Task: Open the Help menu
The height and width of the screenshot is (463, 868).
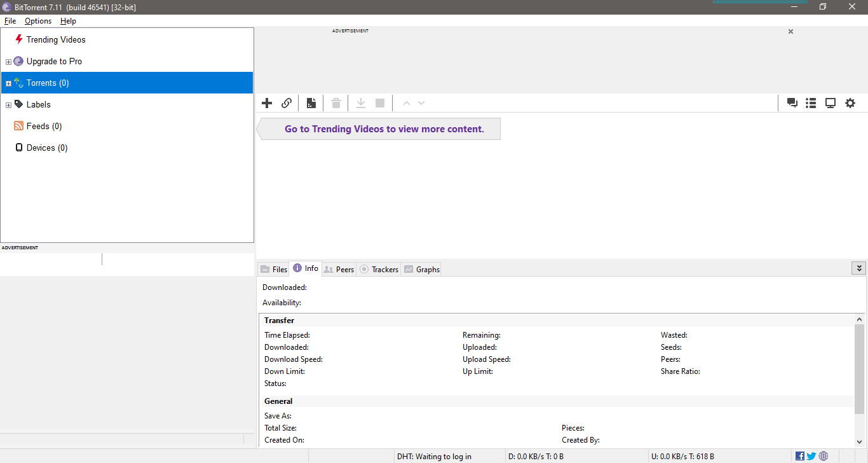Action: [x=68, y=21]
